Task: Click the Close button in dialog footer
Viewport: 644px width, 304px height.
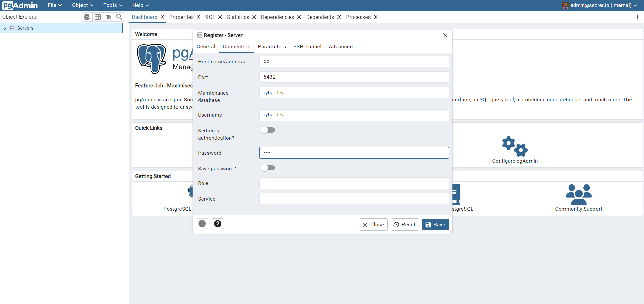Action: click(373, 225)
